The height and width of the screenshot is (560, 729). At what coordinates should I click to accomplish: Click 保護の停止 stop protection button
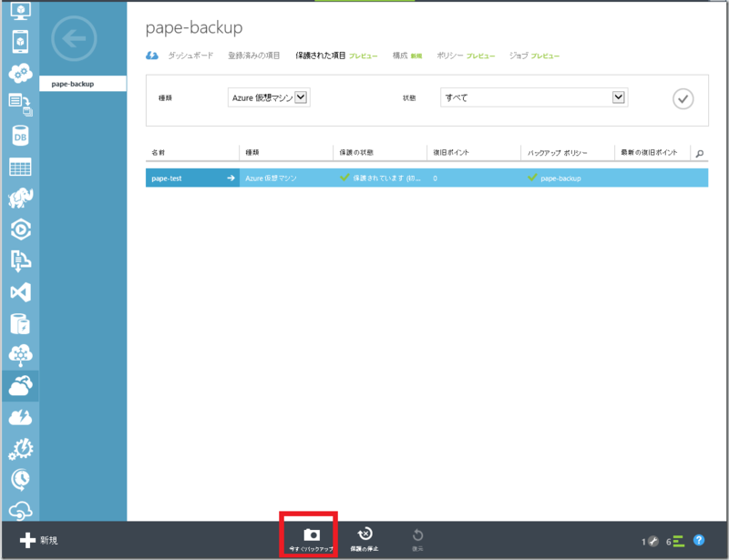[x=364, y=540]
